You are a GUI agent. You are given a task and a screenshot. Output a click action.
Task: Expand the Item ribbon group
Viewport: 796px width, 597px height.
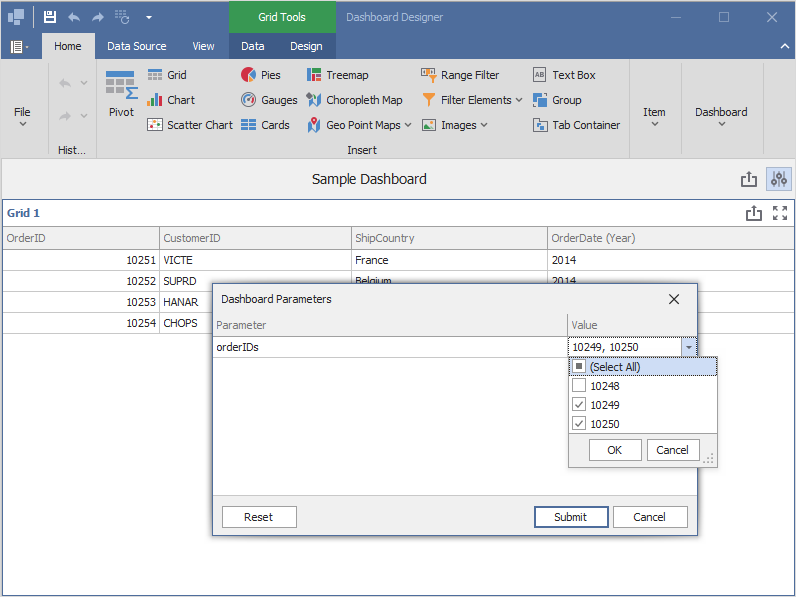tap(654, 116)
